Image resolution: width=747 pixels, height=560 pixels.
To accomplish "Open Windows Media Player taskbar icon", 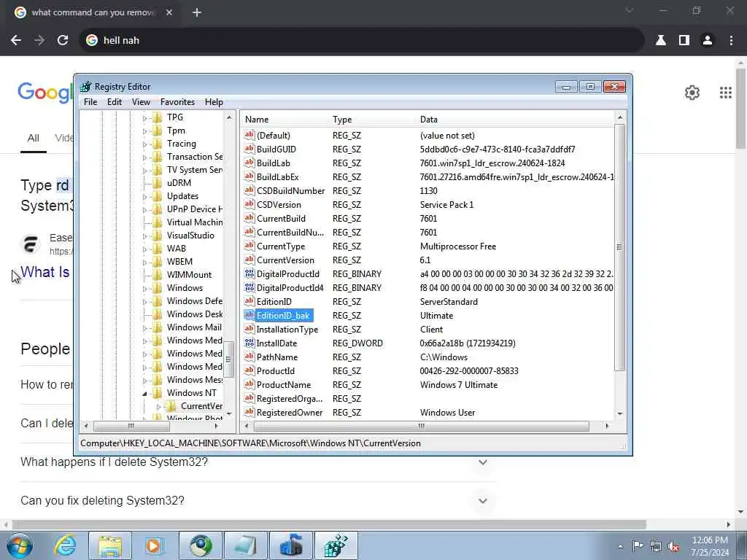I will click(x=155, y=545).
